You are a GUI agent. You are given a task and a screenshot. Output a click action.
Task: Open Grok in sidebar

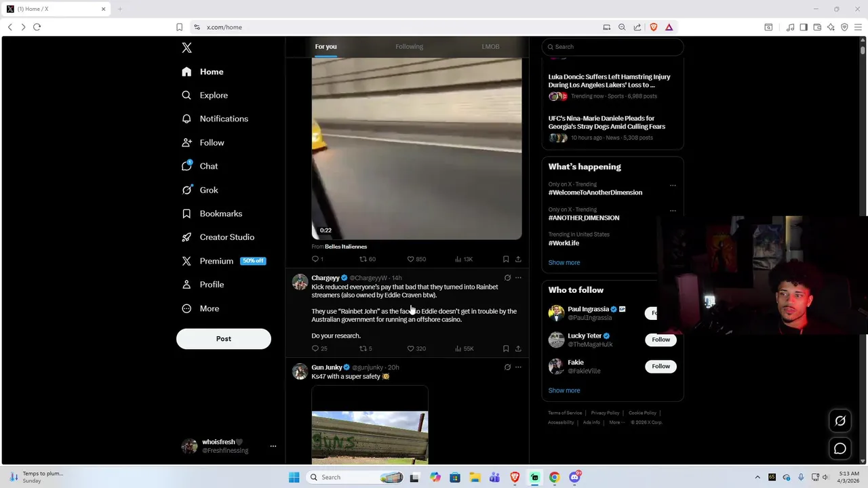pos(199,190)
